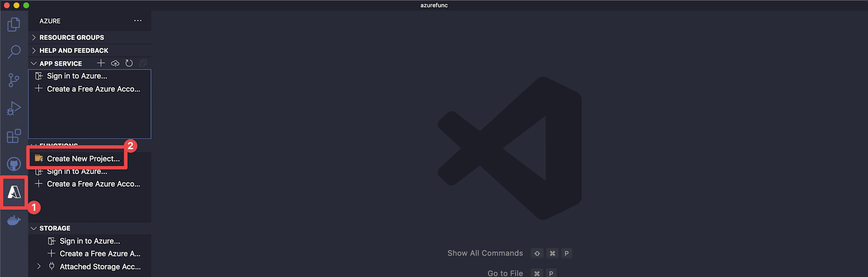The height and width of the screenshot is (277, 868).
Task: Click Sign in to Azure under Storage
Action: coord(90,241)
